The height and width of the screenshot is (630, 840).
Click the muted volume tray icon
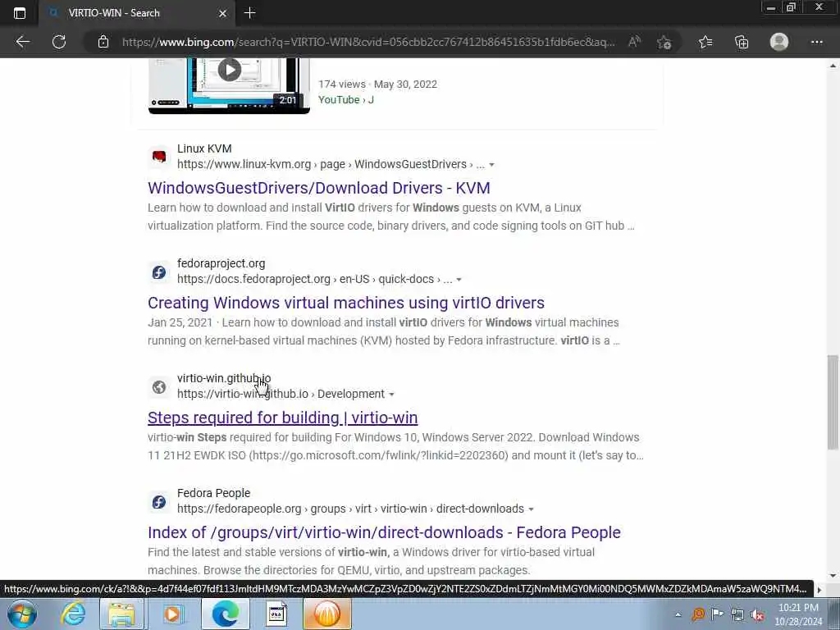[757, 615]
